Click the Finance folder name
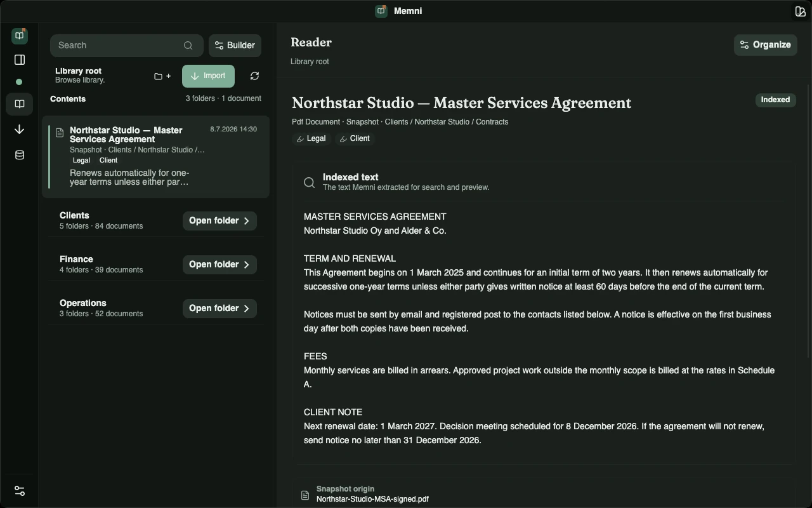This screenshot has height=508, width=812. pos(76,259)
